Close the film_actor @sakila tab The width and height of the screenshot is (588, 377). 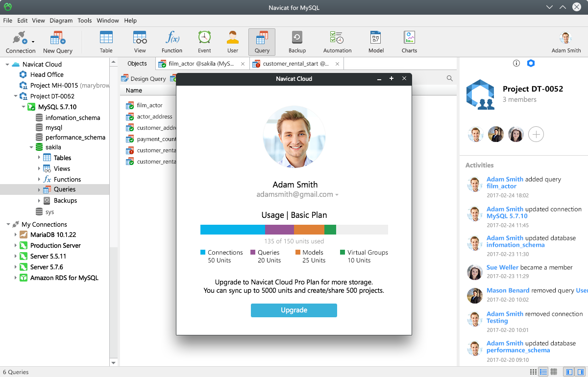coord(243,64)
